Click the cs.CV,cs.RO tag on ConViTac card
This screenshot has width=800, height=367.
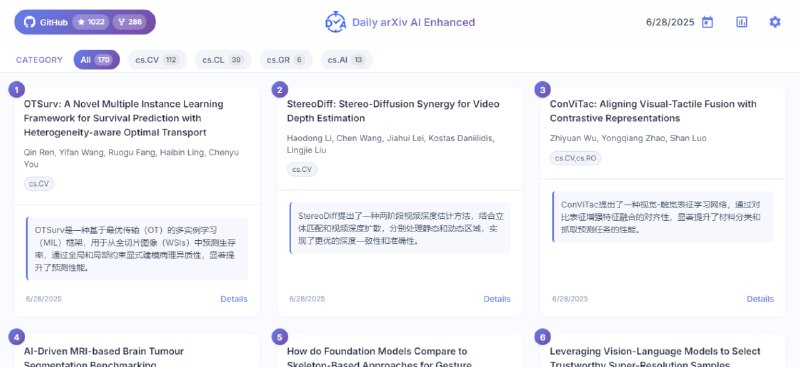(576, 158)
